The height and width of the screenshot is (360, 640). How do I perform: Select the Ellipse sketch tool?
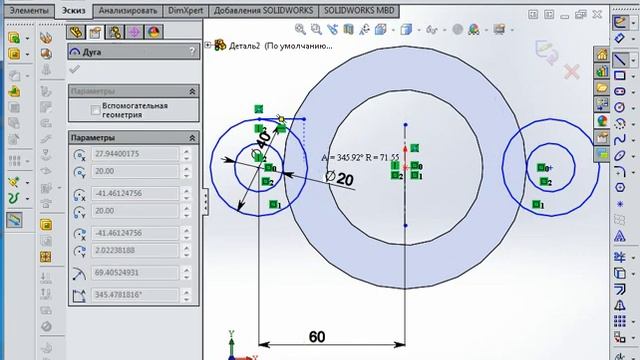620,156
